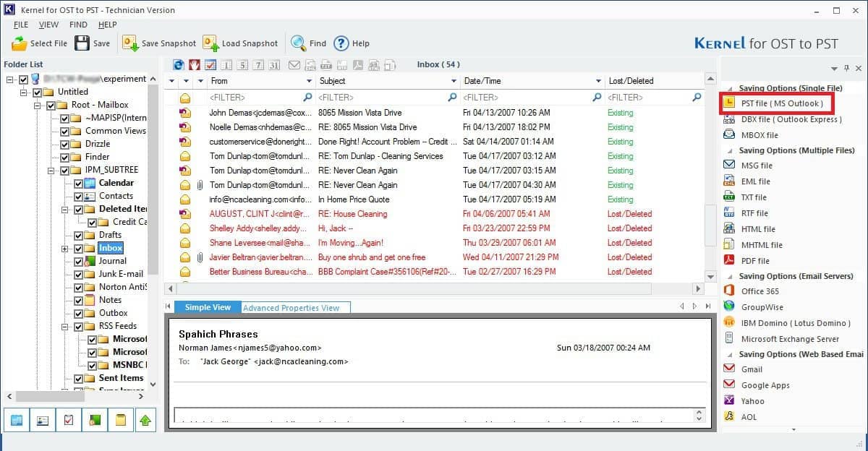Click the PDF file icon
The image size is (868, 451).
pos(729,261)
